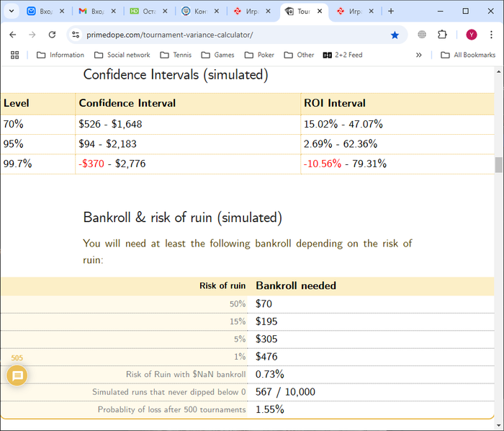Open Chrome three-dot menu
504x431 pixels.
click(491, 35)
